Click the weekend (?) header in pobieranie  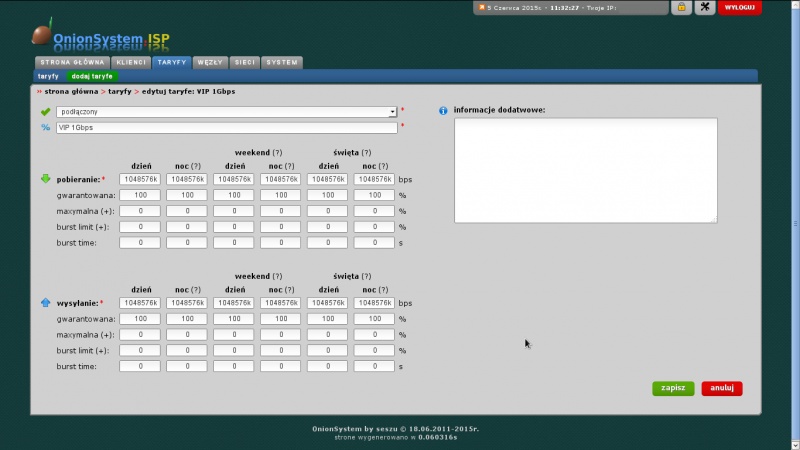tap(258, 153)
